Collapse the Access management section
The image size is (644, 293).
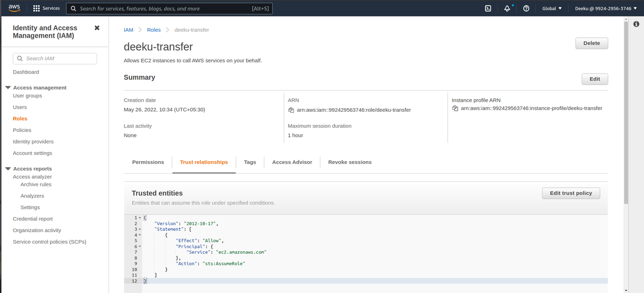8,88
